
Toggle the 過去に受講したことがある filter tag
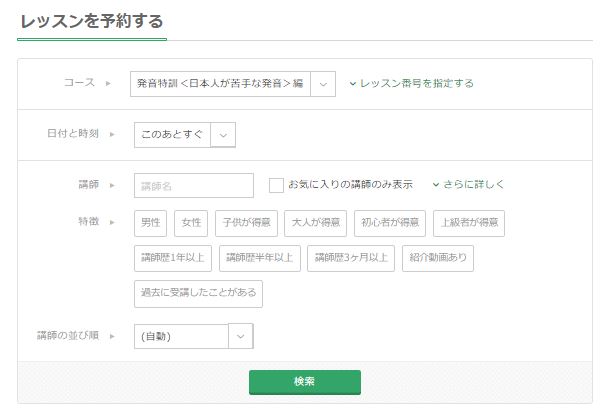(198, 293)
